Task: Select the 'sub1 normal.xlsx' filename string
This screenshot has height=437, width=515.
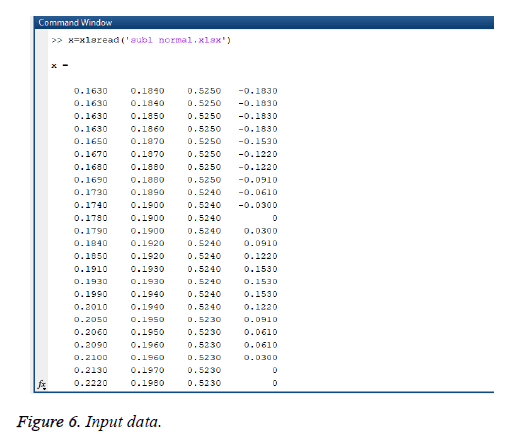Action: click(176, 40)
